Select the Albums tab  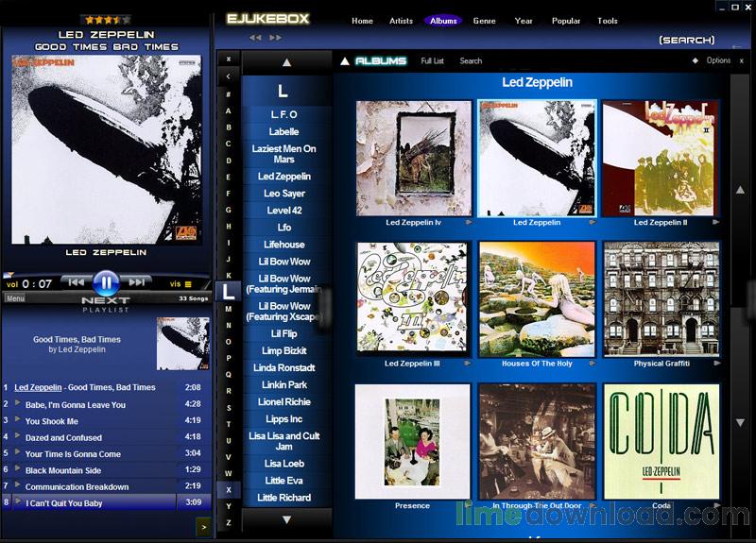443,21
